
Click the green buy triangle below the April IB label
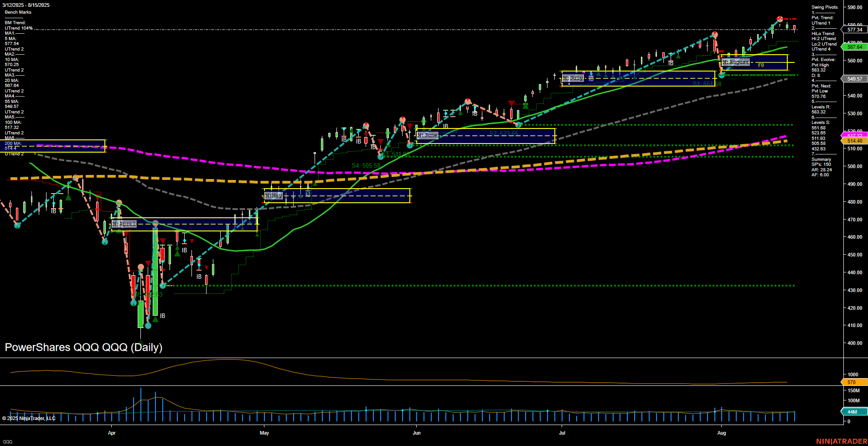155,319
